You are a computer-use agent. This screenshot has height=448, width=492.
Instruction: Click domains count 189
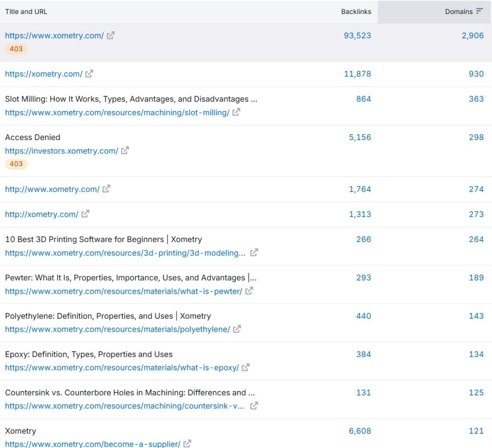[476, 277]
